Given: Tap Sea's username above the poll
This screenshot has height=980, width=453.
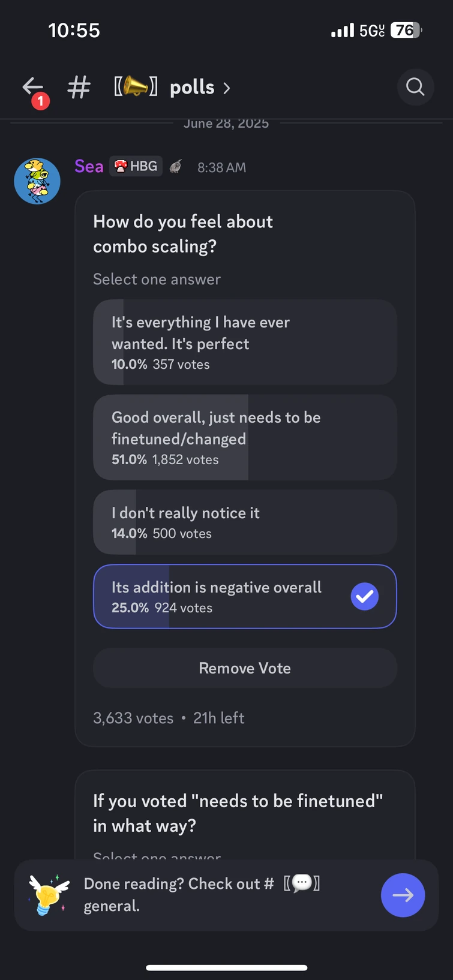Looking at the screenshot, I should 89,166.
